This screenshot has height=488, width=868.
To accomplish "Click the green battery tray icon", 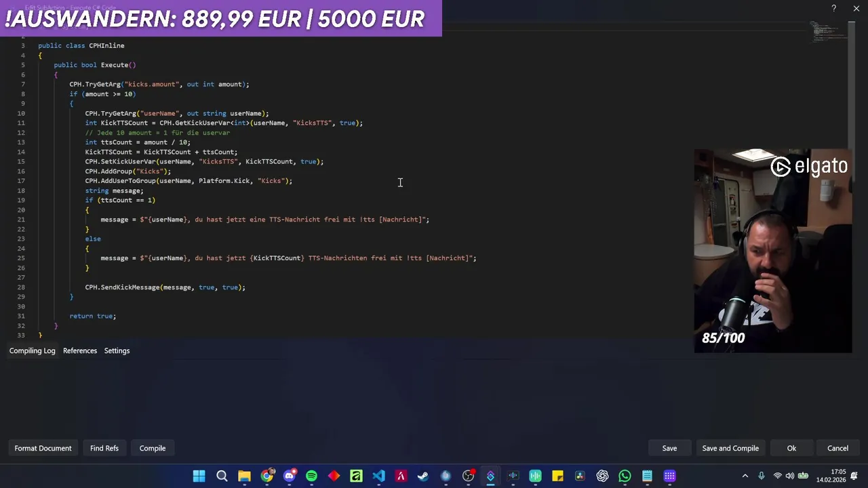I will [x=804, y=476].
